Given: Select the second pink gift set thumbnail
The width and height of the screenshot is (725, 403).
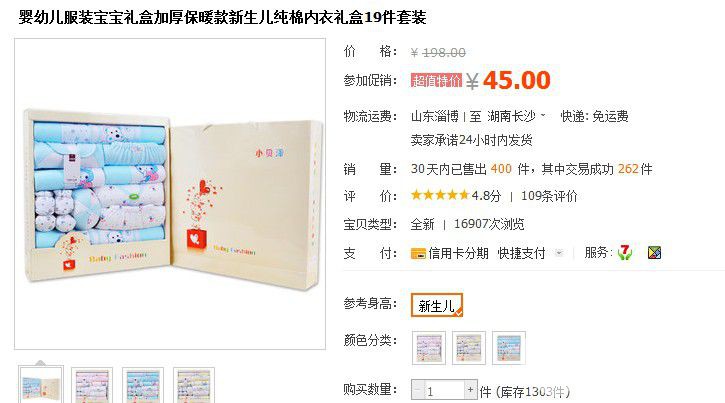Looking at the screenshot, I should coord(92,385).
